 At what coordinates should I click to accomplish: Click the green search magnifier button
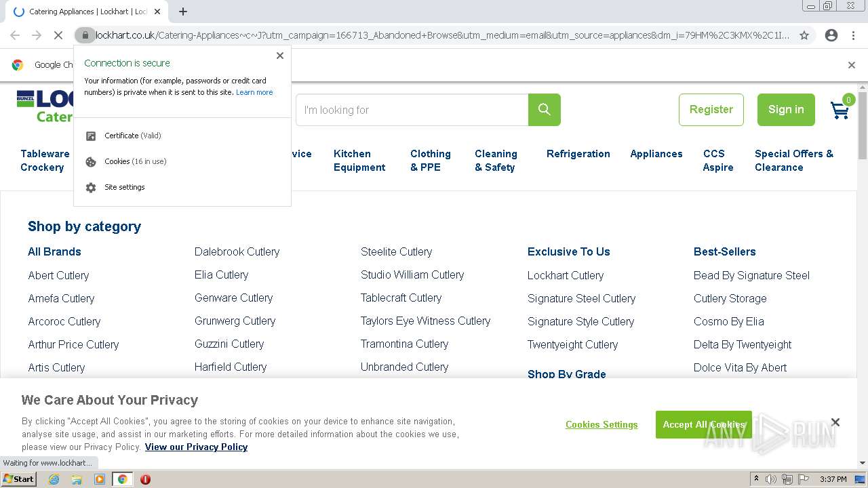pos(544,110)
